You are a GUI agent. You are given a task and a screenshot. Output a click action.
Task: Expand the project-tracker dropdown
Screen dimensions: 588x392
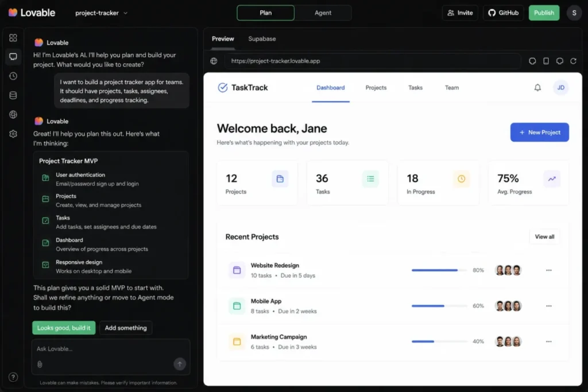[x=101, y=13]
